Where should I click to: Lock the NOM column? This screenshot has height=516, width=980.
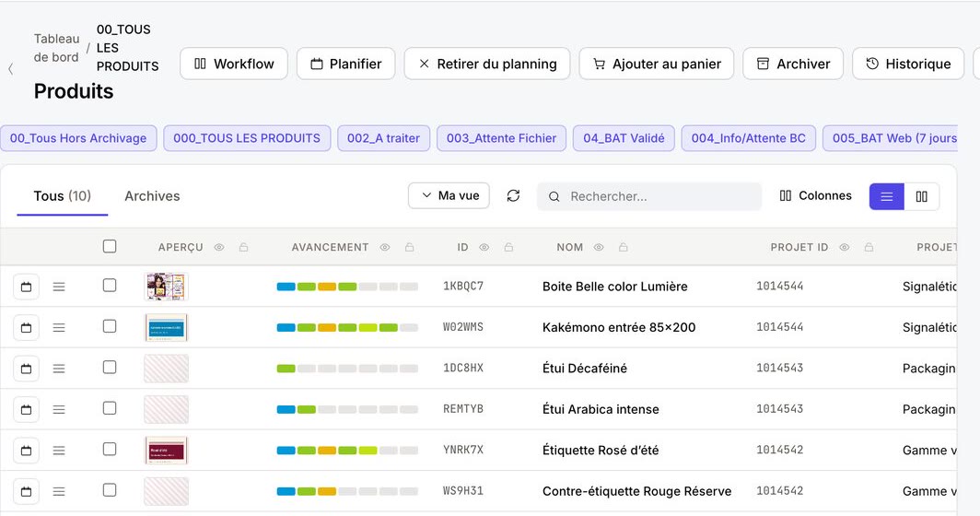click(624, 247)
